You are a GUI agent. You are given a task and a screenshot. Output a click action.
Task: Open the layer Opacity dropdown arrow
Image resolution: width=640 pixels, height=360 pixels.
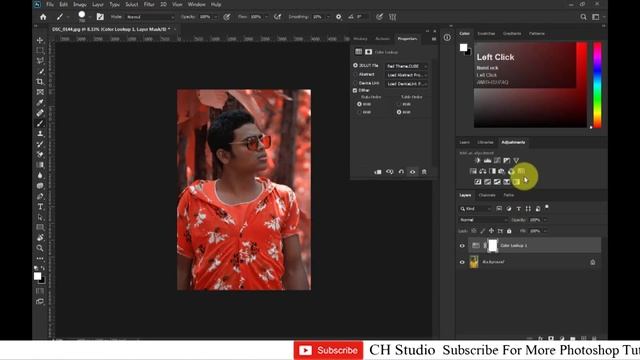pyautogui.click(x=545, y=220)
